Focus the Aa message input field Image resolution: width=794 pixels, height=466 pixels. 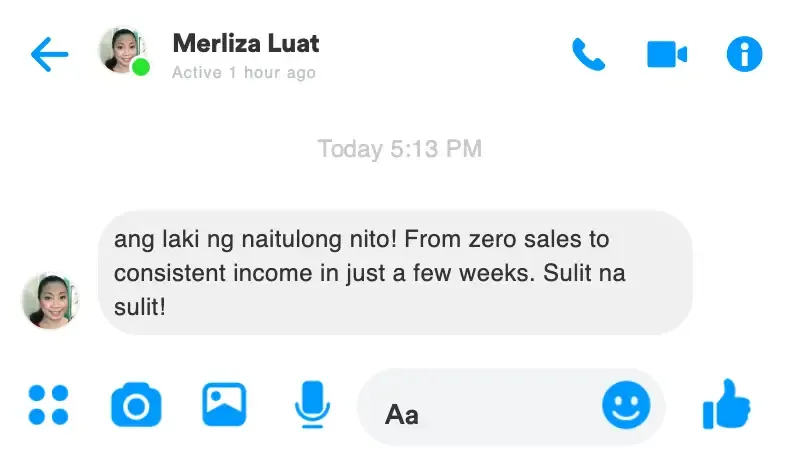point(480,412)
